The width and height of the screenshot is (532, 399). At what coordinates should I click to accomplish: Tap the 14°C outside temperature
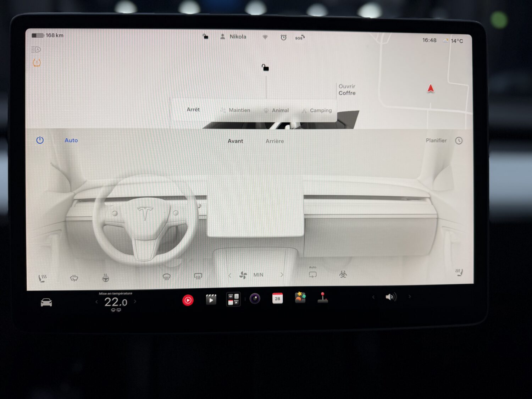click(x=457, y=41)
